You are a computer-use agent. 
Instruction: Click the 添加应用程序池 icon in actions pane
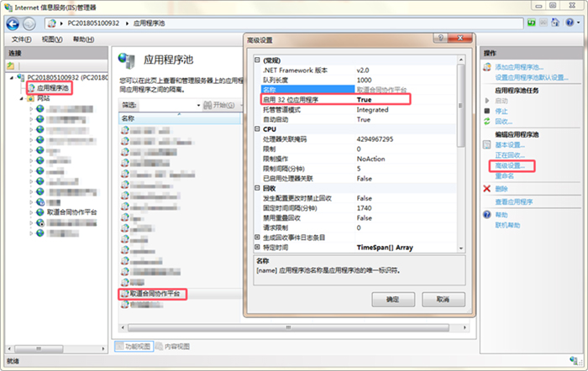[x=486, y=67]
